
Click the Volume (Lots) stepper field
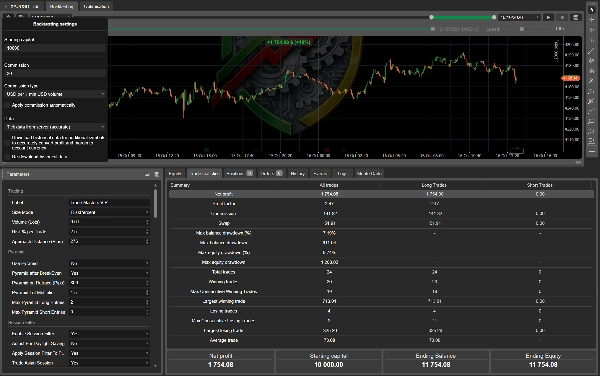[109, 222]
